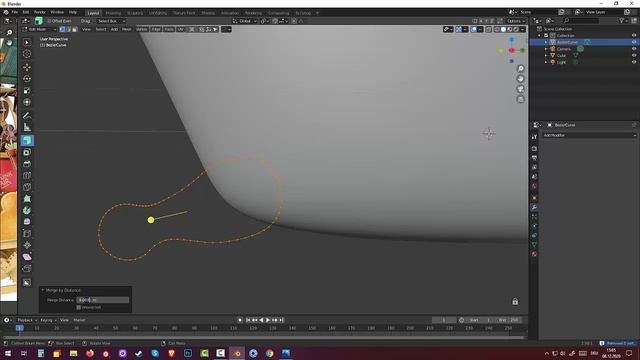Select the Move tool
Viewport: 640px width, 360px height.
tap(27, 67)
